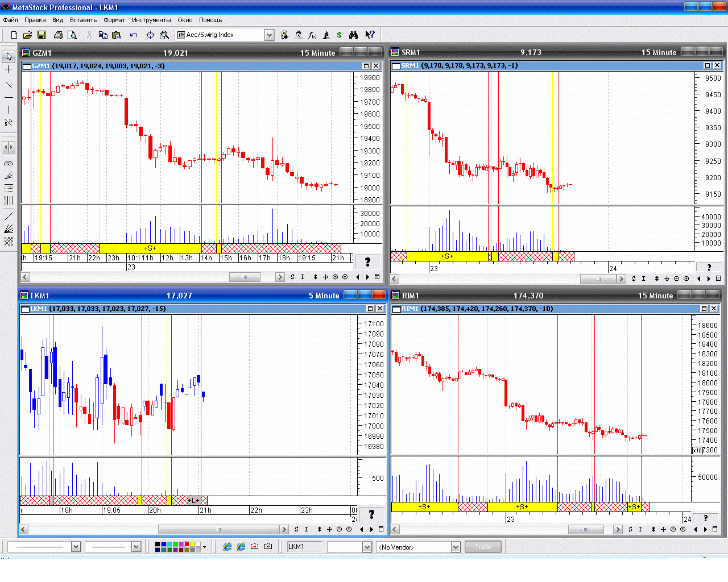Select the horizontal line drawing tool
This screenshot has height=582, width=728.
pyautogui.click(x=9, y=98)
